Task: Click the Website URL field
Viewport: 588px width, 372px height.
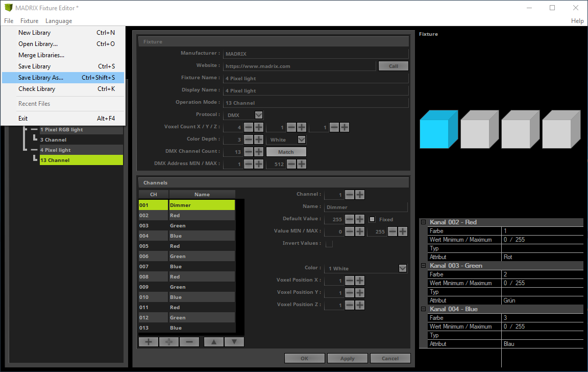Action: 299,66
